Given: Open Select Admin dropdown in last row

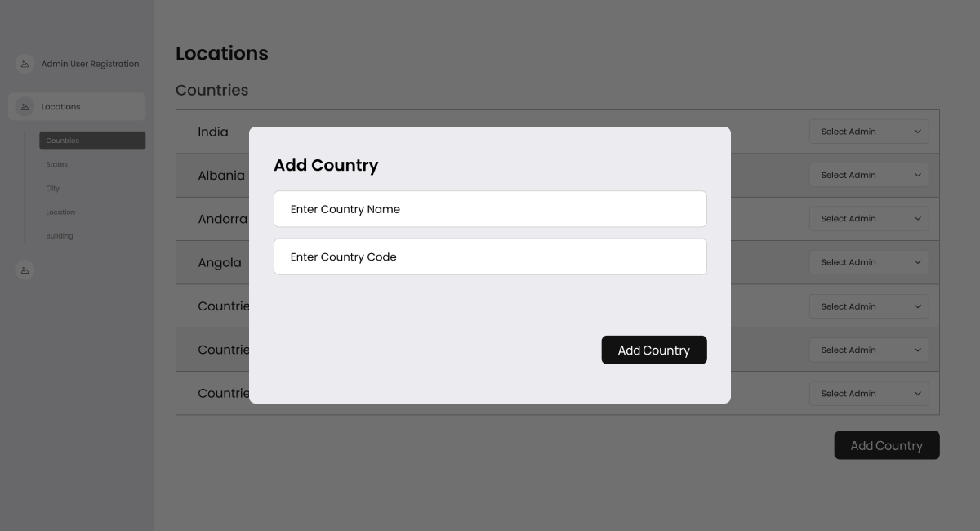Looking at the screenshot, I should pos(869,394).
